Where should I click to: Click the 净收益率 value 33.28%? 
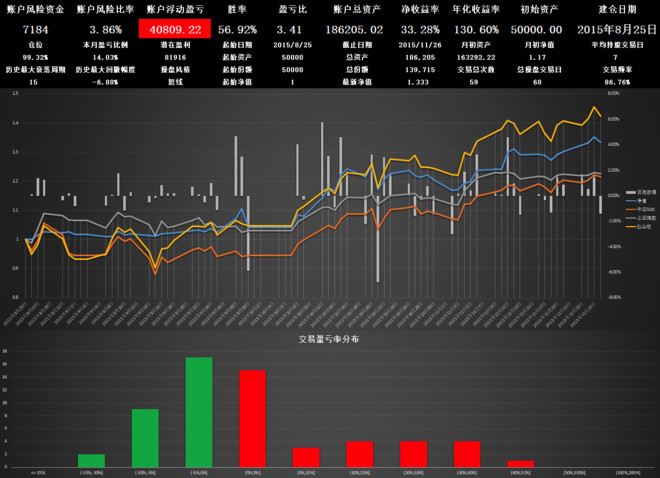pyautogui.click(x=420, y=30)
